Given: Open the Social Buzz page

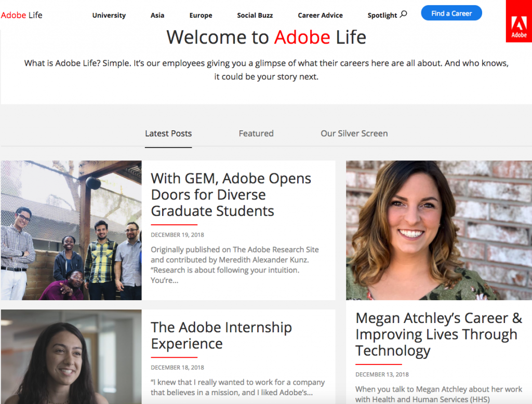Looking at the screenshot, I should click(x=255, y=15).
